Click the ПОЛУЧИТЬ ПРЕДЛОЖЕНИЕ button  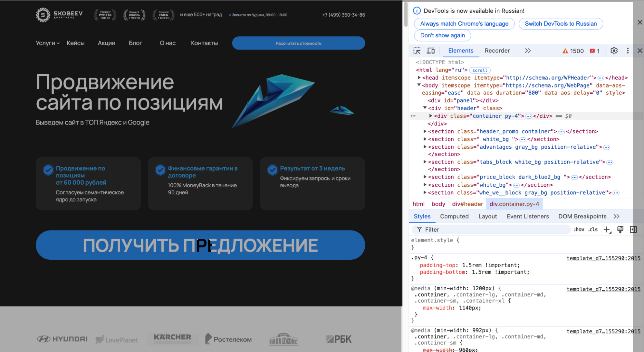tap(200, 245)
